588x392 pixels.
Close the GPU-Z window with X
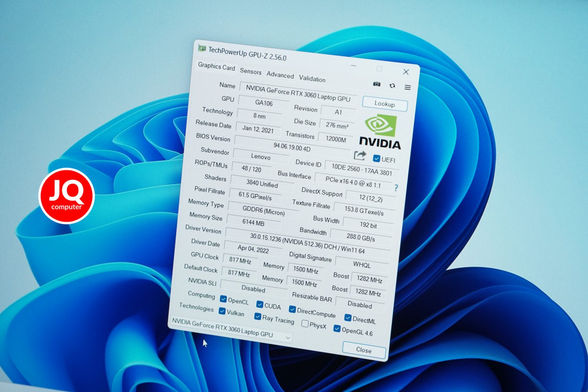[406, 72]
